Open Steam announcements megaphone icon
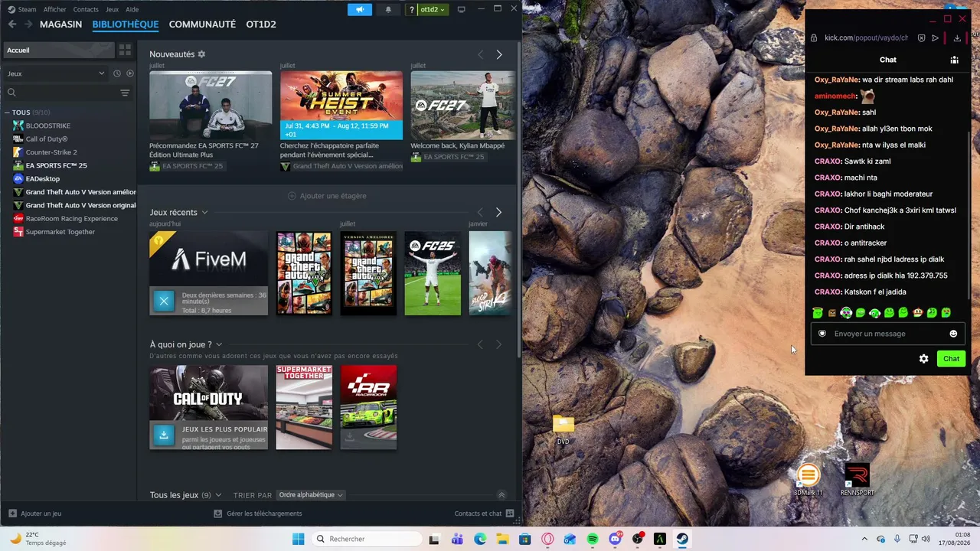The image size is (980, 551). tap(359, 9)
